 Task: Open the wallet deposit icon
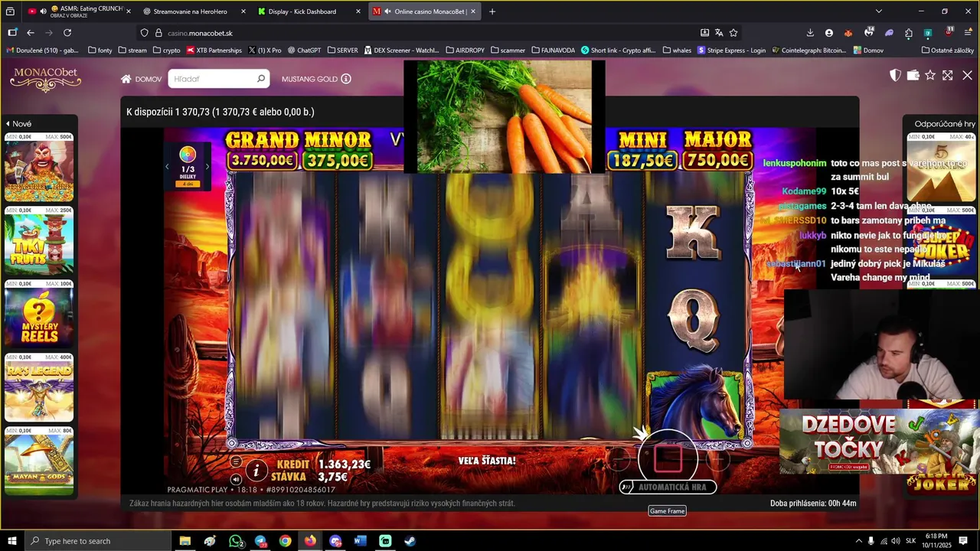point(913,75)
